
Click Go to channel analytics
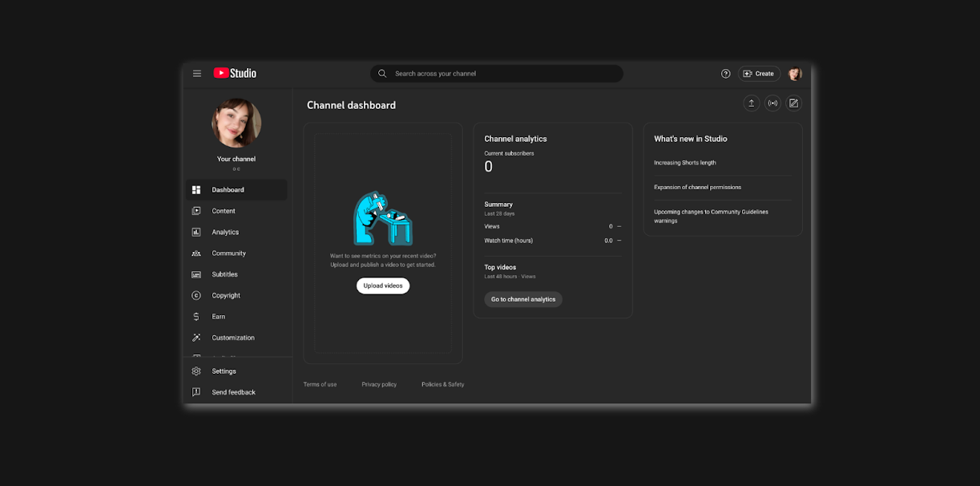[522, 299]
